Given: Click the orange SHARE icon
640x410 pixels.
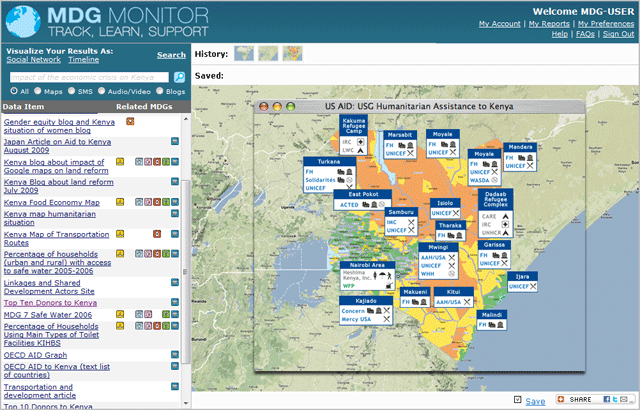Looking at the screenshot, I should 560,399.
